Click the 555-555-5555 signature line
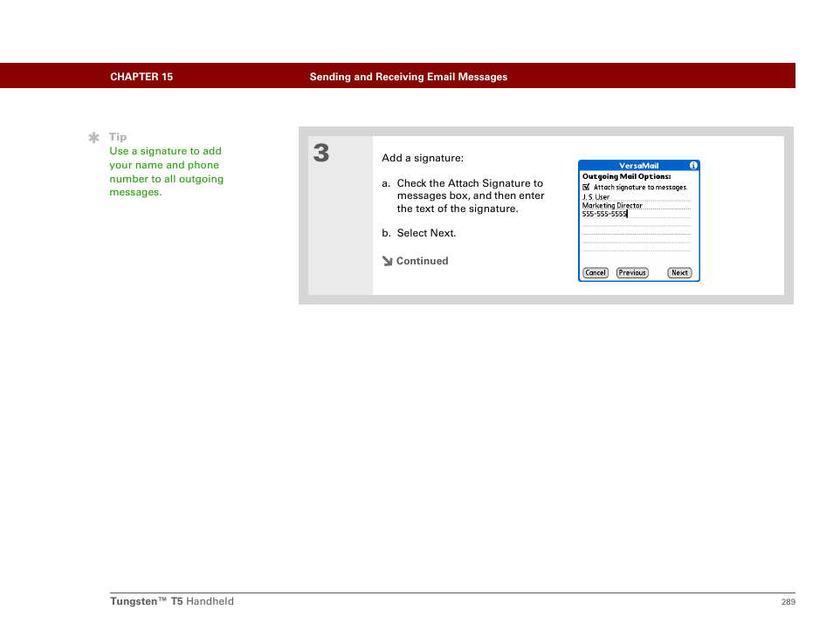 tap(637, 214)
